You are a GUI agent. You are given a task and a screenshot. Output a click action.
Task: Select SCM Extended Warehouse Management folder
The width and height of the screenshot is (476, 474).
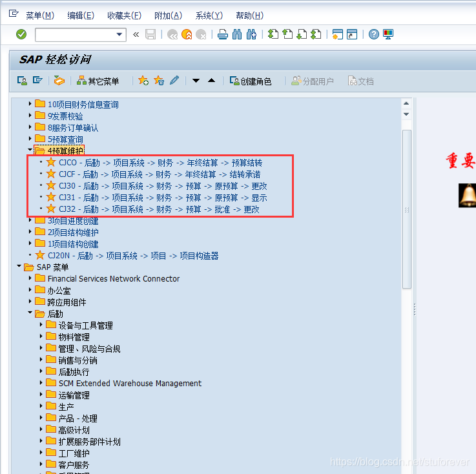coord(130,384)
